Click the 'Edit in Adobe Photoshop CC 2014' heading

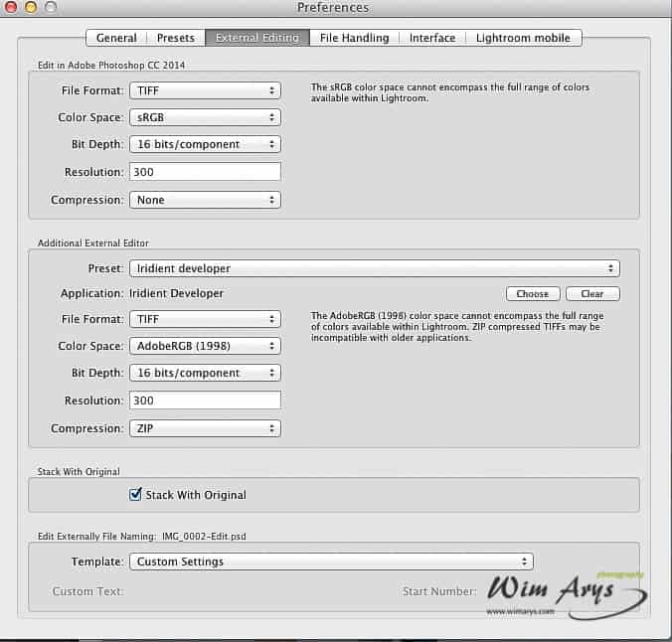pyautogui.click(x=111, y=66)
